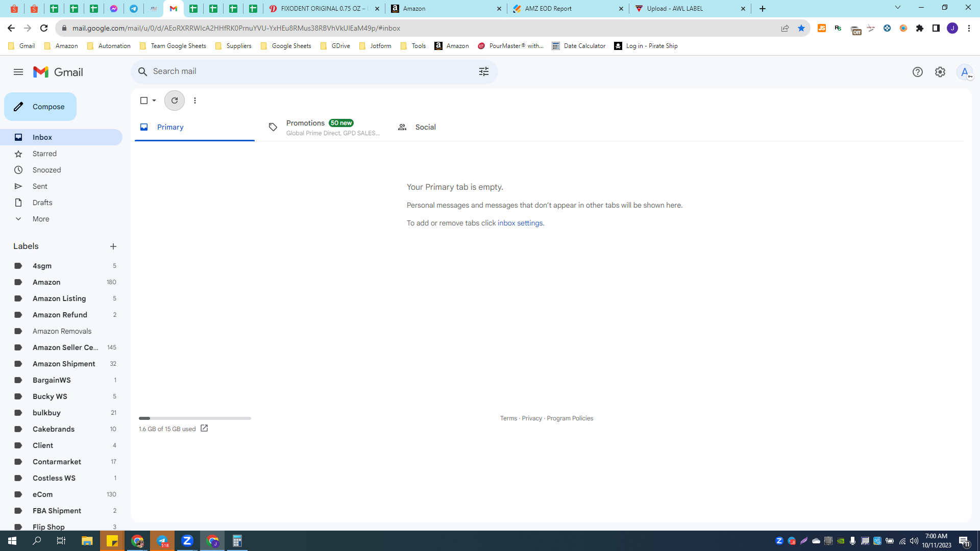The width and height of the screenshot is (980, 551).
Task: Show search options filter icon
Action: point(484,71)
